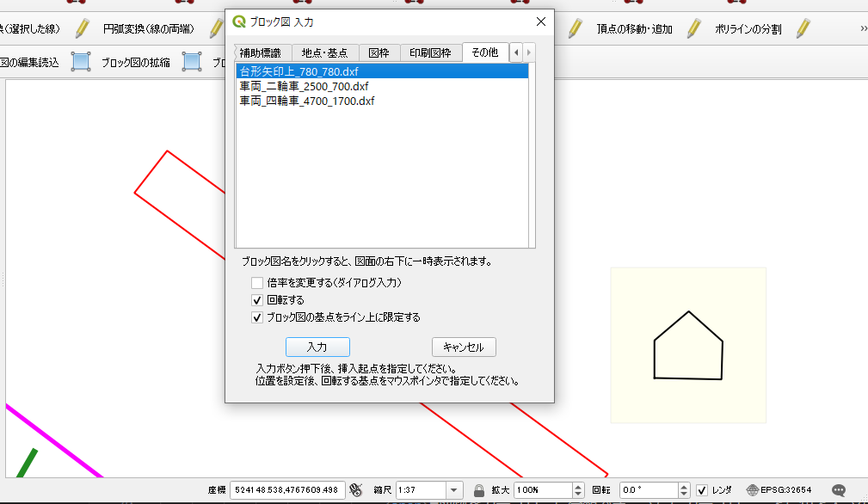Click the EPSG:32654 projection icon
Image resolution: width=868 pixels, height=504 pixels.
tap(753, 489)
